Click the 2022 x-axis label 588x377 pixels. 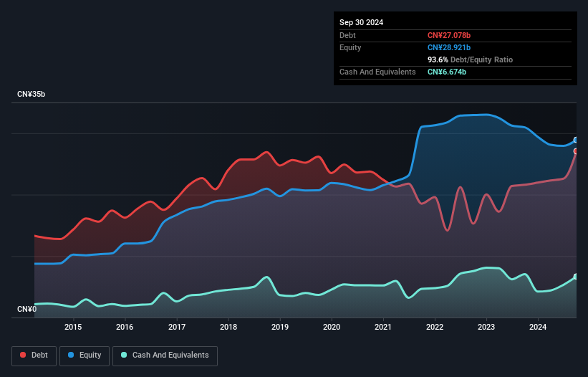point(435,327)
